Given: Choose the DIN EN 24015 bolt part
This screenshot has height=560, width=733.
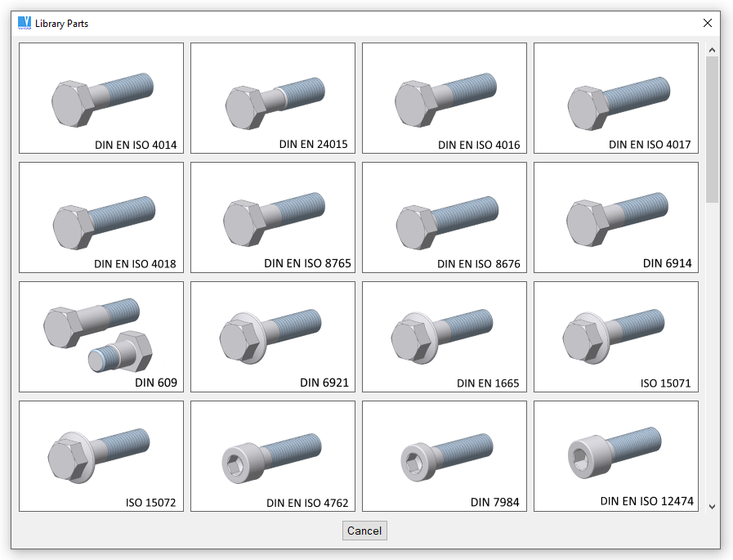Looking at the screenshot, I should [273, 98].
